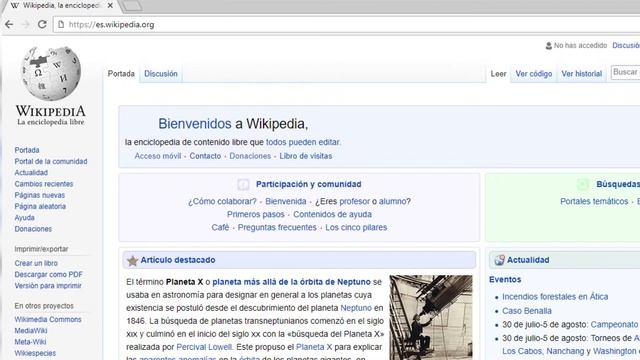The height and width of the screenshot is (360, 640).
Task: Click the page info icon in address bar
Action: 61,24
